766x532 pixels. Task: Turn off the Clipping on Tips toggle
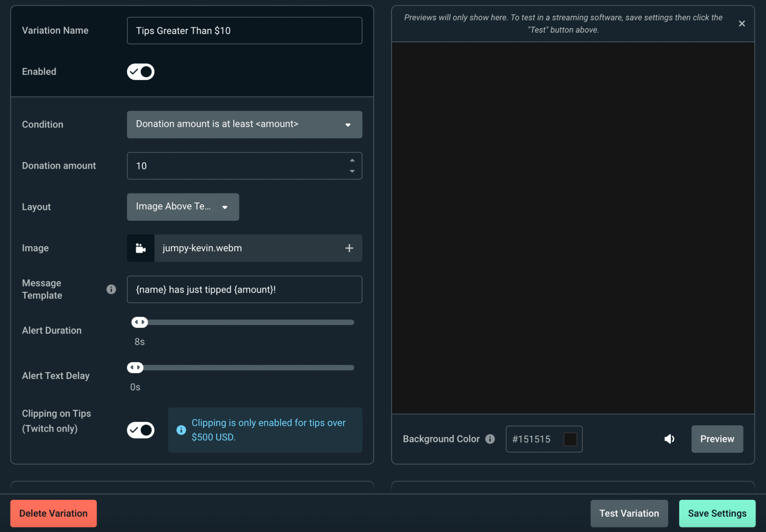pyautogui.click(x=140, y=430)
